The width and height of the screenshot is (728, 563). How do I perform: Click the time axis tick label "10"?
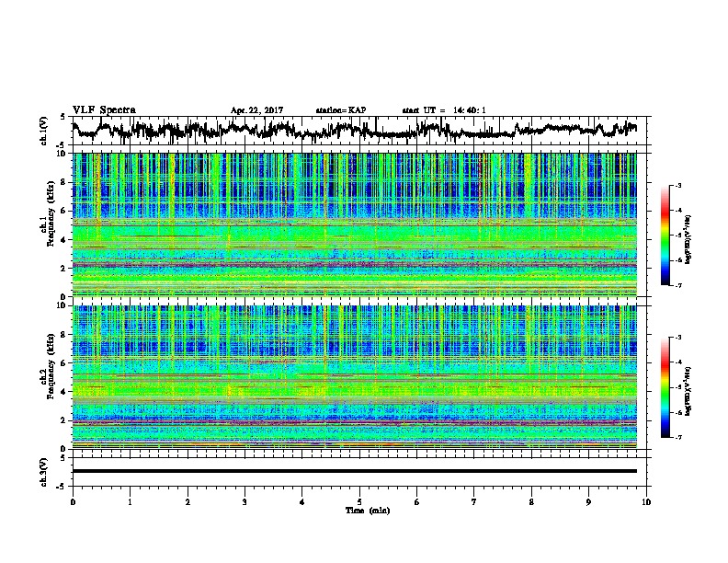(646, 502)
